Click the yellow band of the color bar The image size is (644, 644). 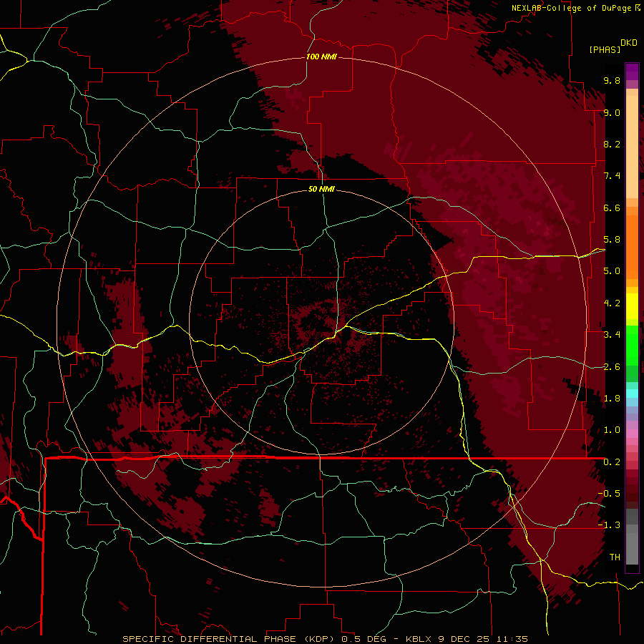[632, 306]
